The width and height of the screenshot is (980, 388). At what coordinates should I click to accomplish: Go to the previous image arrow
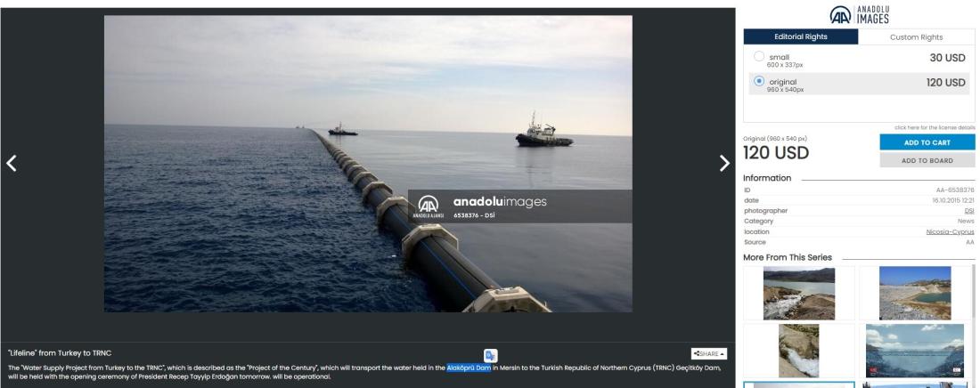pyautogui.click(x=12, y=162)
